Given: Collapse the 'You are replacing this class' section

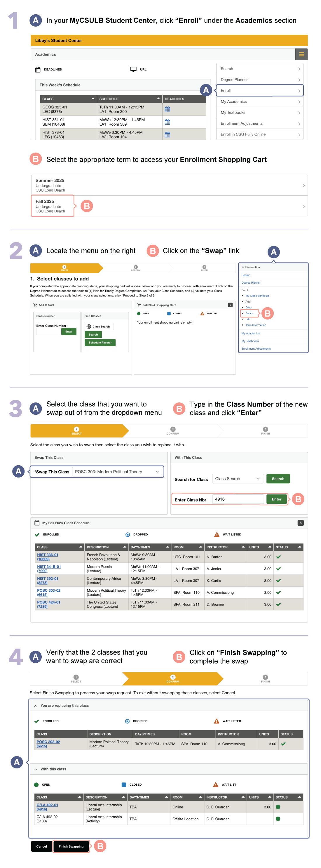Looking at the screenshot, I should pyautogui.click(x=36, y=706).
